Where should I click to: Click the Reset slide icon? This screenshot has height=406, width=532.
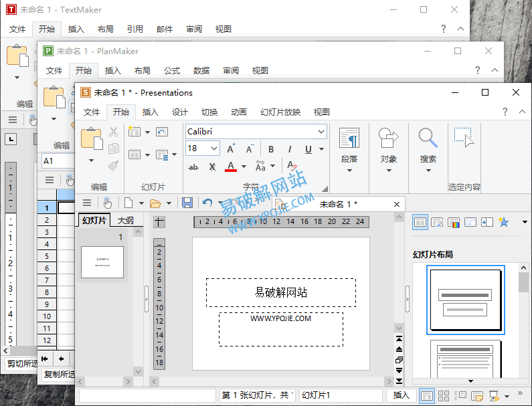[162, 132]
